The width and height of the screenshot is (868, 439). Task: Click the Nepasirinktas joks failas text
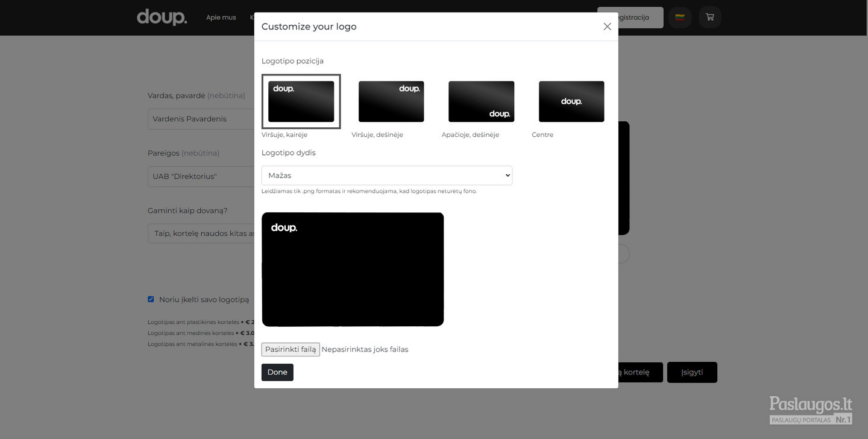[365, 349]
